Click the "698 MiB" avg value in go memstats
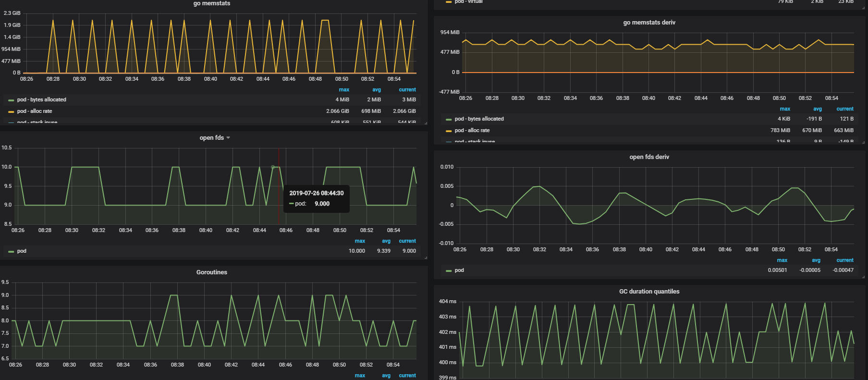The height and width of the screenshot is (380, 868). [x=371, y=111]
